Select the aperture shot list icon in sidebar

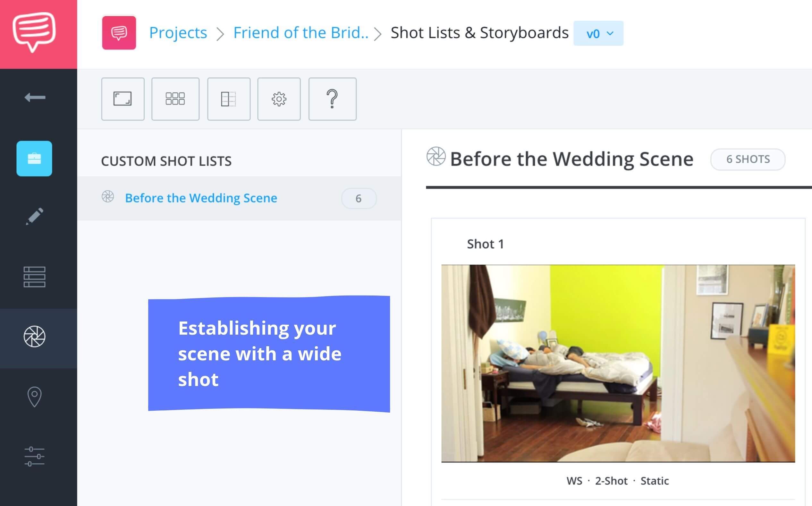(34, 337)
